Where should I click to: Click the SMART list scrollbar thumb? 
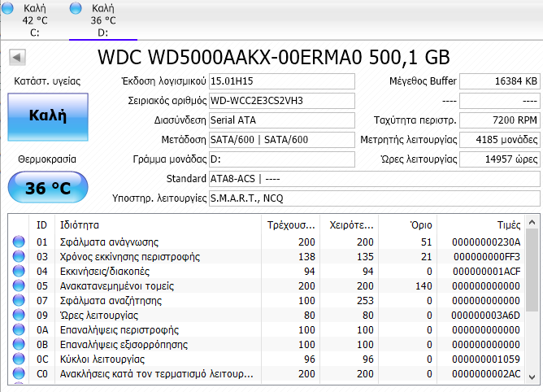532,270
